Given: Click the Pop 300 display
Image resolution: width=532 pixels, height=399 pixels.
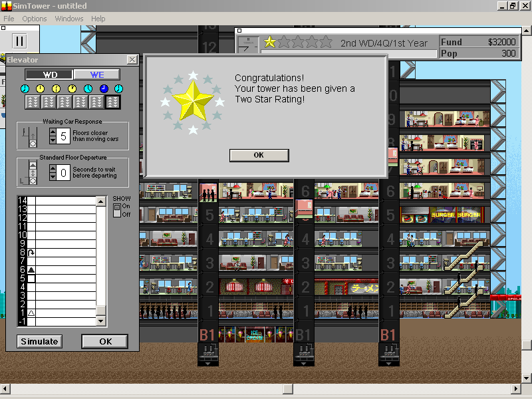Looking at the screenshot, I should point(479,53).
